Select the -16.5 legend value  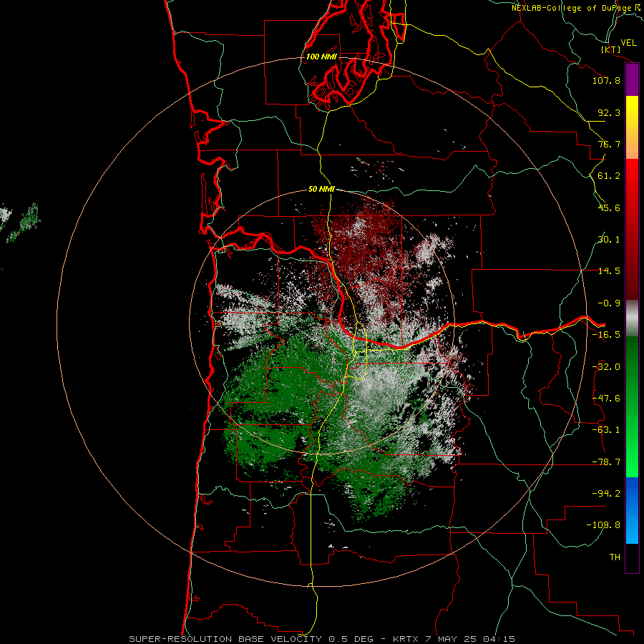pos(606,335)
